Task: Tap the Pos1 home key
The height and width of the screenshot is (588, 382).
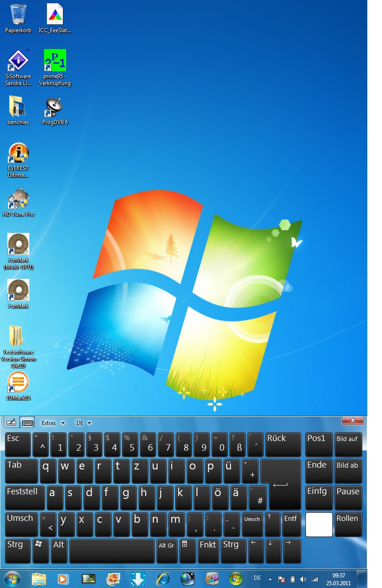Action: 319,444
